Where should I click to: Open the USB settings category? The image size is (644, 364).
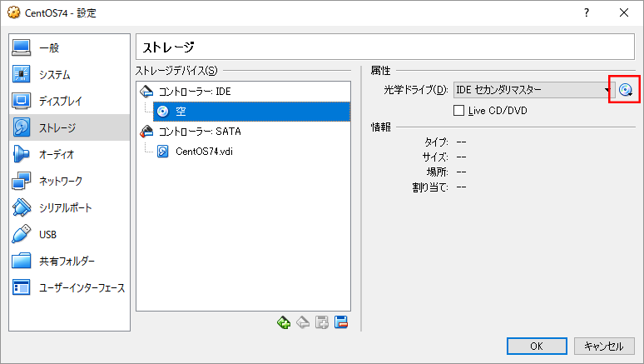(69, 234)
